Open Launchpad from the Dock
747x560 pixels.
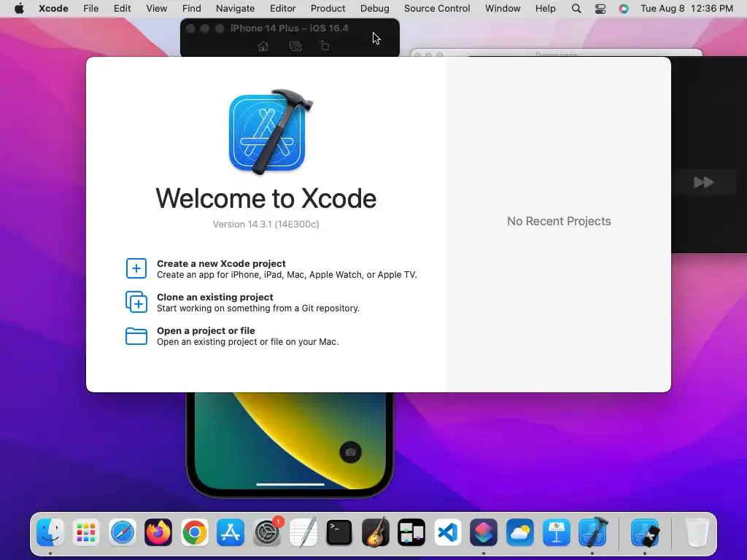(86, 532)
